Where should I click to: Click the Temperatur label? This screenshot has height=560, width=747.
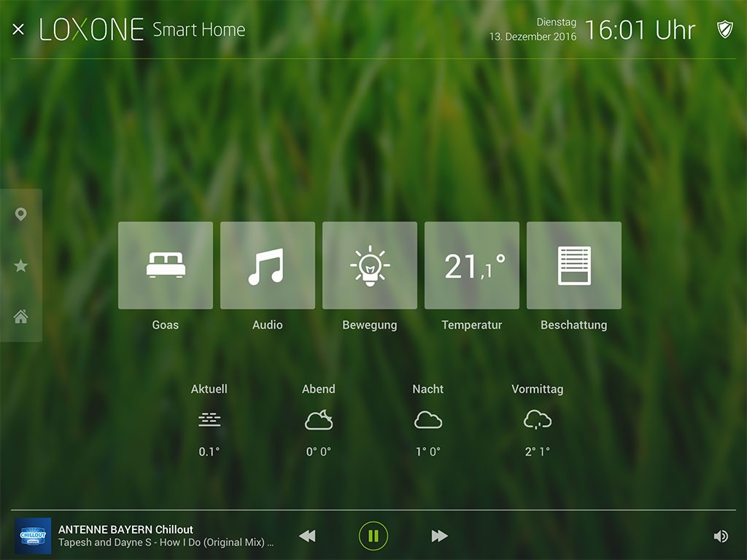coord(472,325)
